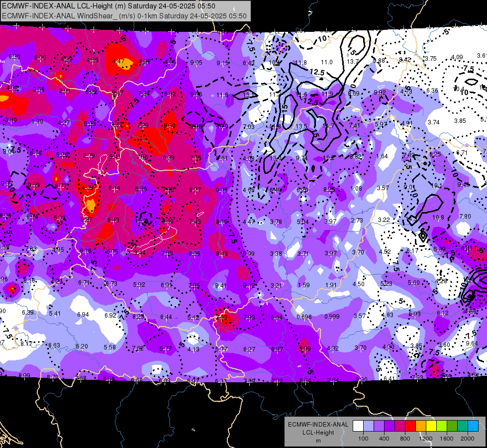Image resolution: width=487 pixels, height=448 pixels.
Task: Click the grid value 1.64
Action: (x=382, y=156)
